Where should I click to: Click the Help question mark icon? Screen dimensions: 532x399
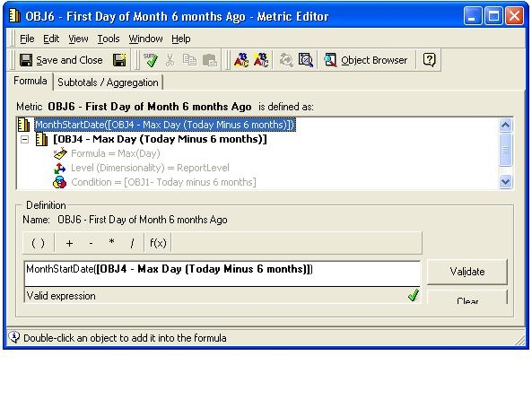(x=429, y=60)
